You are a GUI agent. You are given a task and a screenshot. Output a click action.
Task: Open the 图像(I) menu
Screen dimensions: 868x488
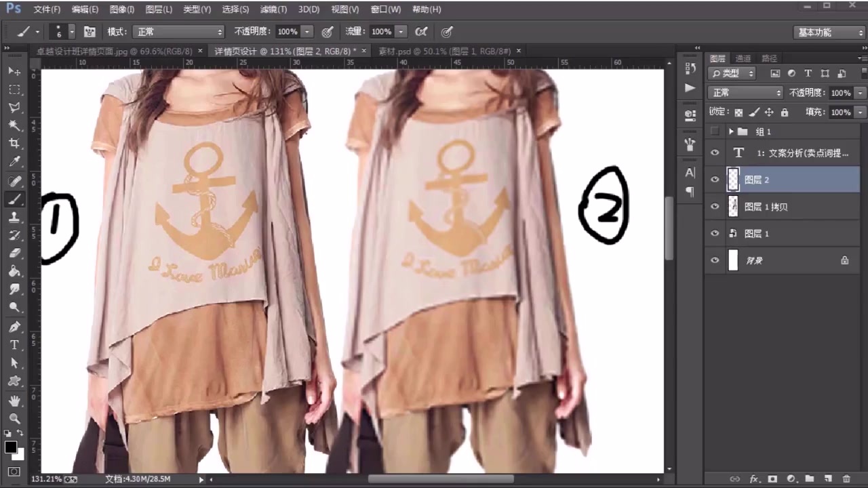[122, 9]
